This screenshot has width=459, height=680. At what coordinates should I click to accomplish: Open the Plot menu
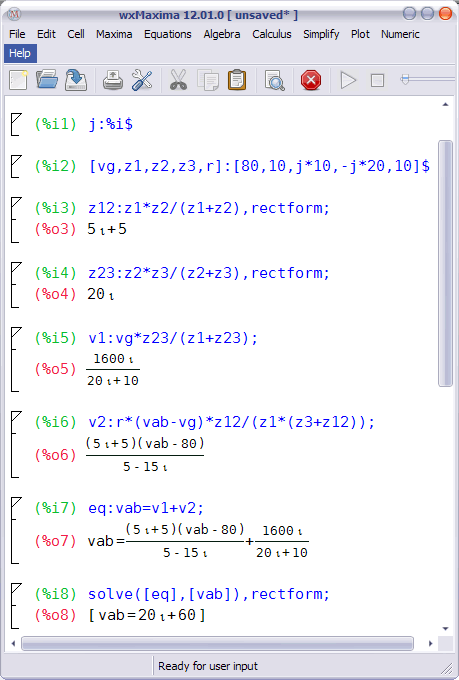[360, 34]
